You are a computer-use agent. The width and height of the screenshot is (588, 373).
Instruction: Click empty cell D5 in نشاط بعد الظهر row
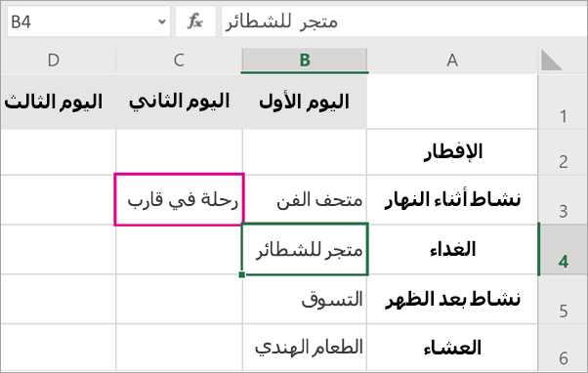tap(59, 299)
